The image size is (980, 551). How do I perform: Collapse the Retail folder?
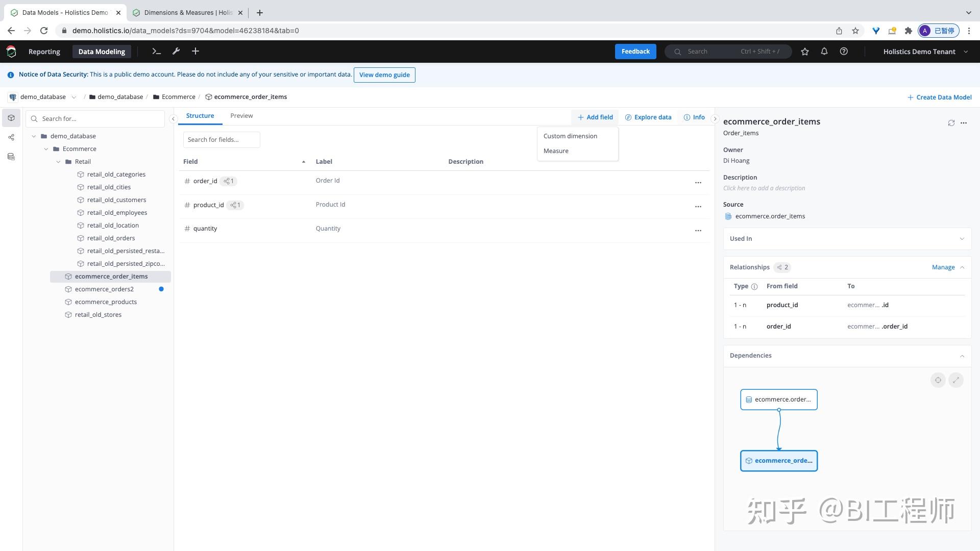58,162
